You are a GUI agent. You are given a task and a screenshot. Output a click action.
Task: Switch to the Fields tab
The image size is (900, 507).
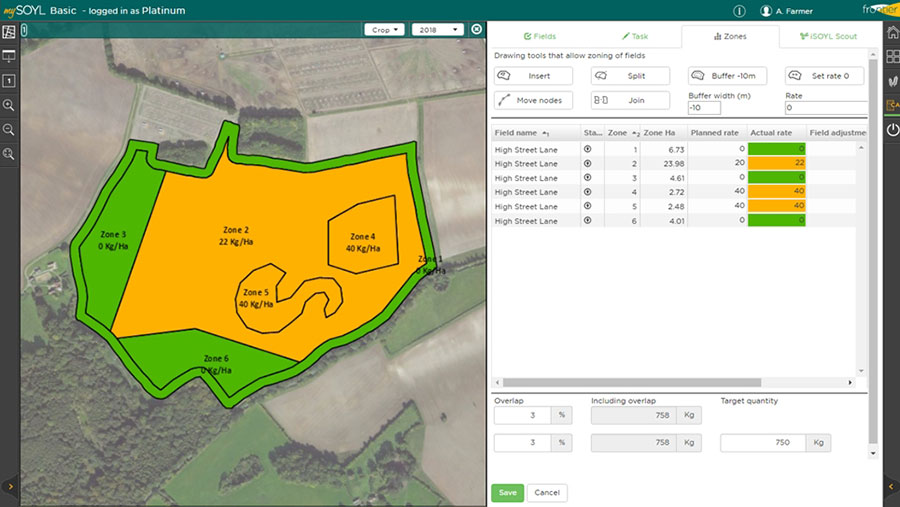(541, 36)
